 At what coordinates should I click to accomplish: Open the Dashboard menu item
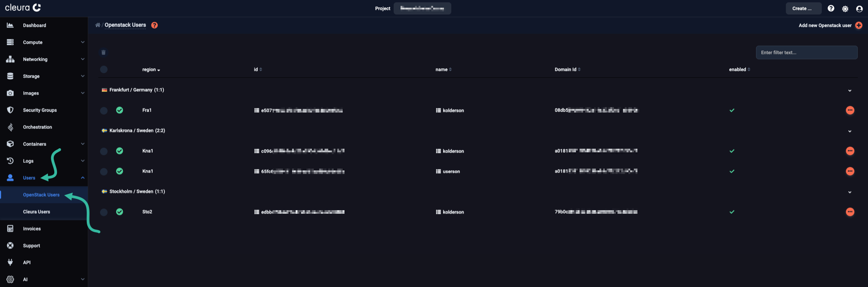click(34, 25)
